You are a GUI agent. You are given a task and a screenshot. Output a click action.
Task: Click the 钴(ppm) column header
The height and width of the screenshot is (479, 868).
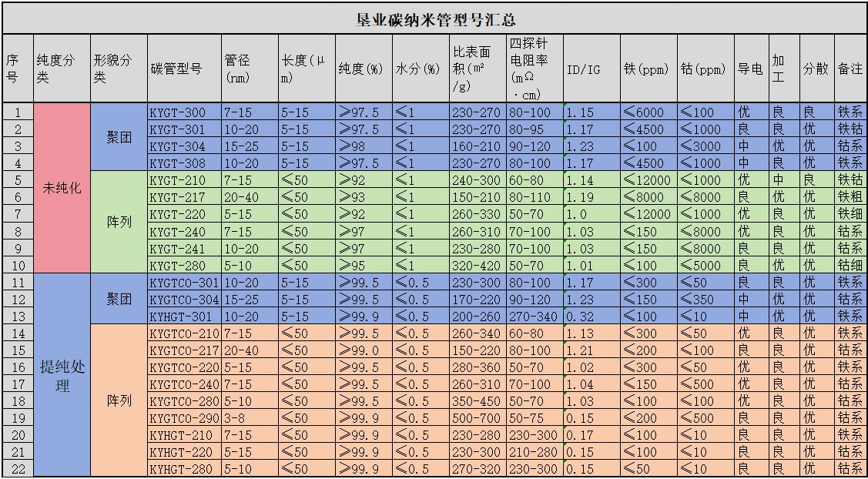coord(705,68)
